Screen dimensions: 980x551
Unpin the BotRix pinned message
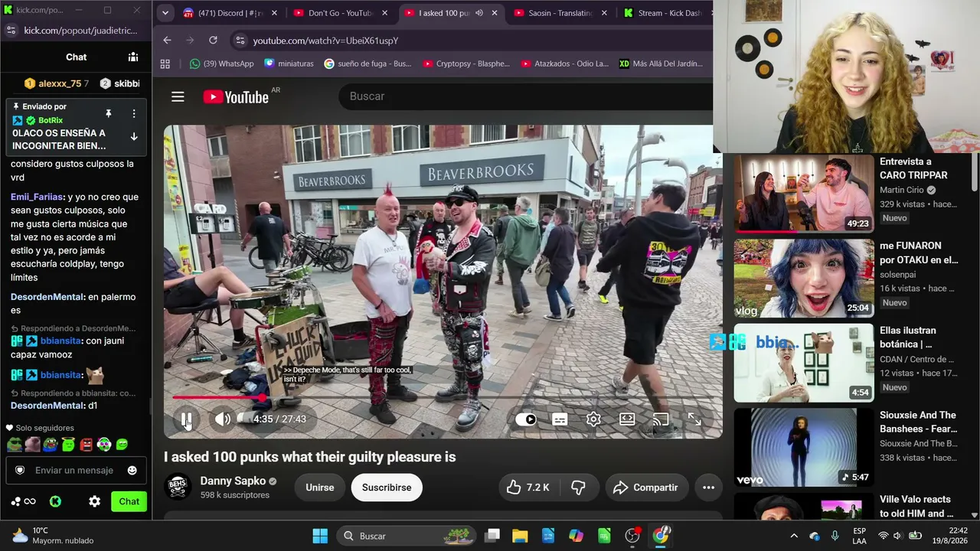click(109, 113)
